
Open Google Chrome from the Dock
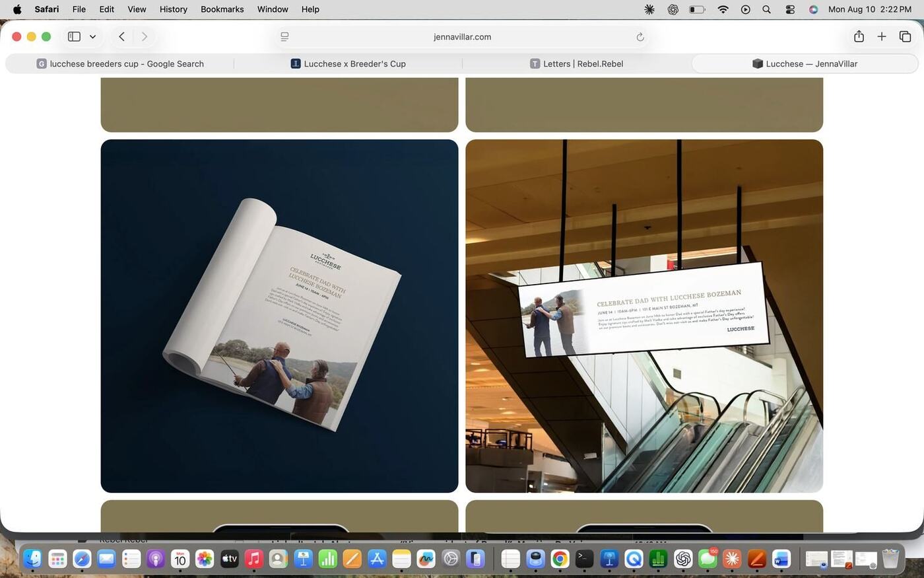pos(560,560)
